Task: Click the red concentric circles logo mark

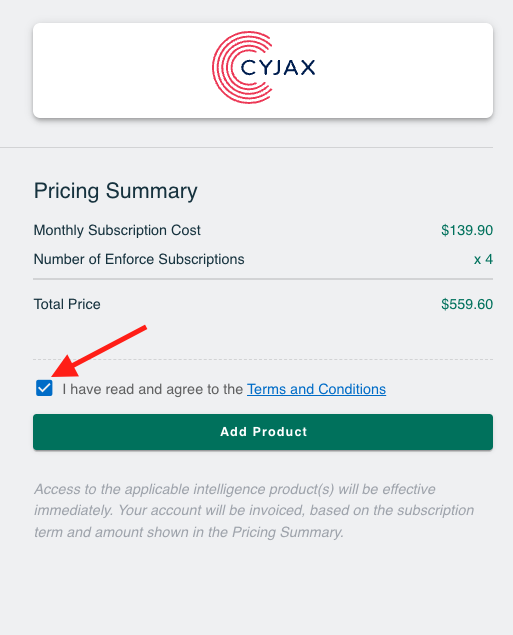Action: pos(242,67)
